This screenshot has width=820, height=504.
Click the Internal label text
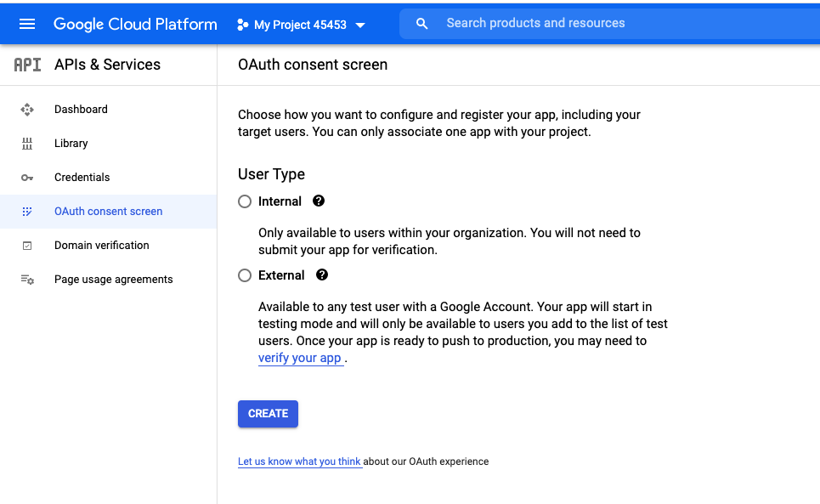(280, 201)
